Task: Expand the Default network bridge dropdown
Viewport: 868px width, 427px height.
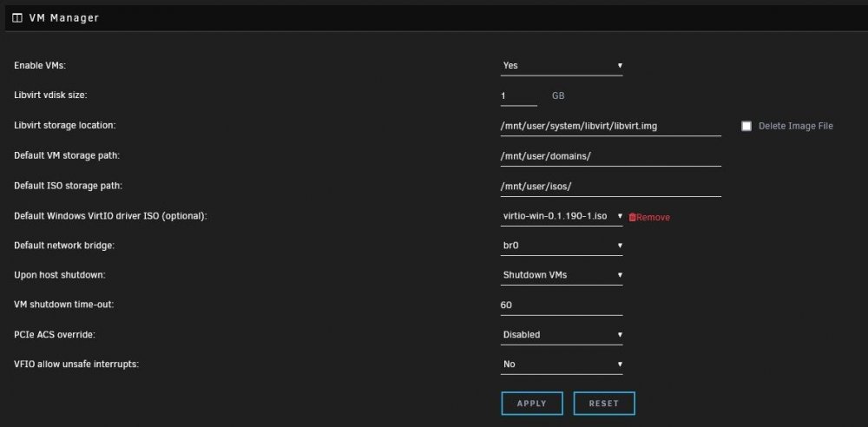Action: [x=562, y=246]
